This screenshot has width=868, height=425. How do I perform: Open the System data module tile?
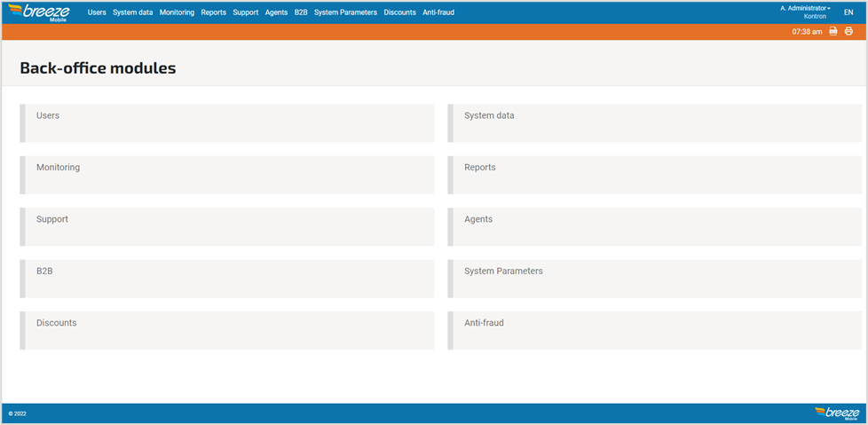(x=655, y=123)
